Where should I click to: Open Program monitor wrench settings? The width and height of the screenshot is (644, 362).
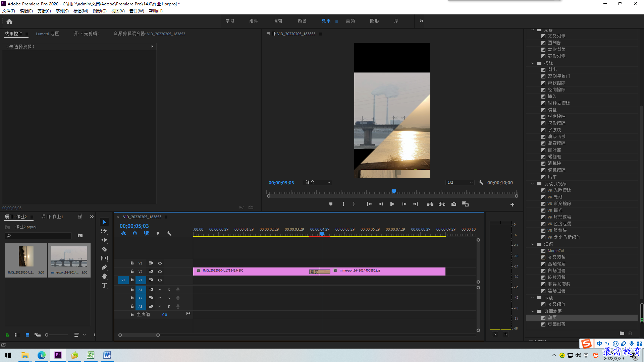click(x=481, y=183)
